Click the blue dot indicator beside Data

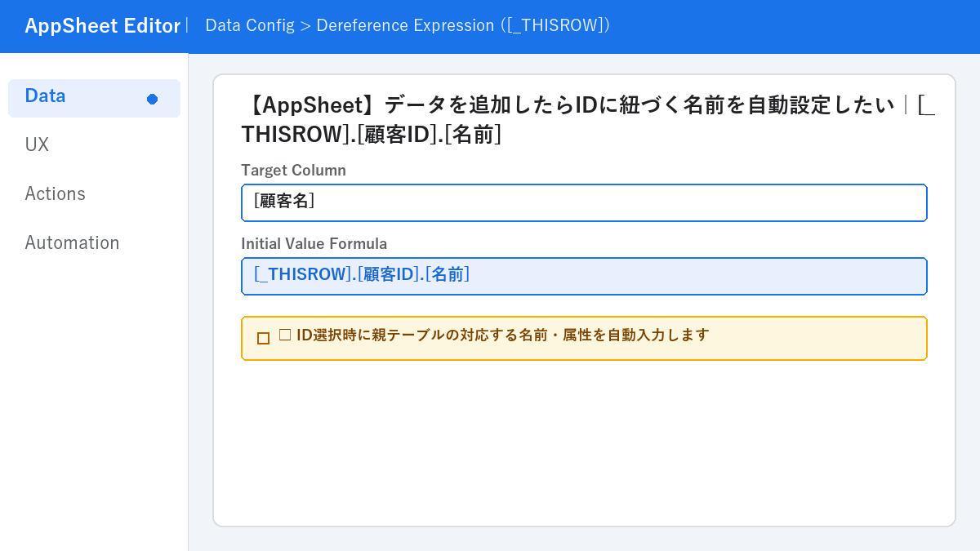tap(152, 99)
